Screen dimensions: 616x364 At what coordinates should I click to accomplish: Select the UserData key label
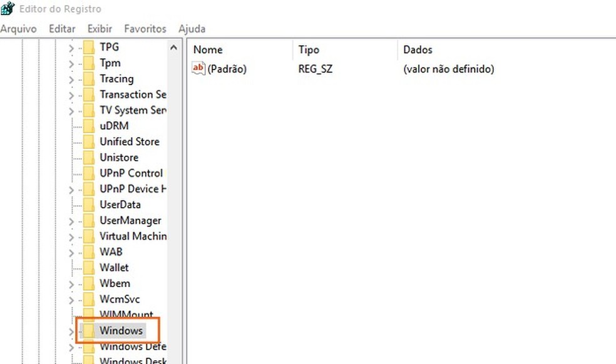[120, 205]
